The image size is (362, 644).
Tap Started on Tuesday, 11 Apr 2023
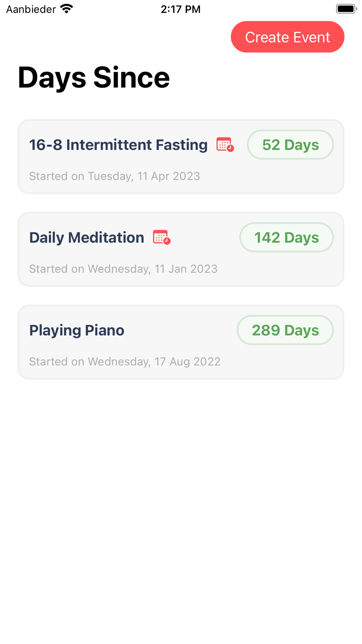114,176
